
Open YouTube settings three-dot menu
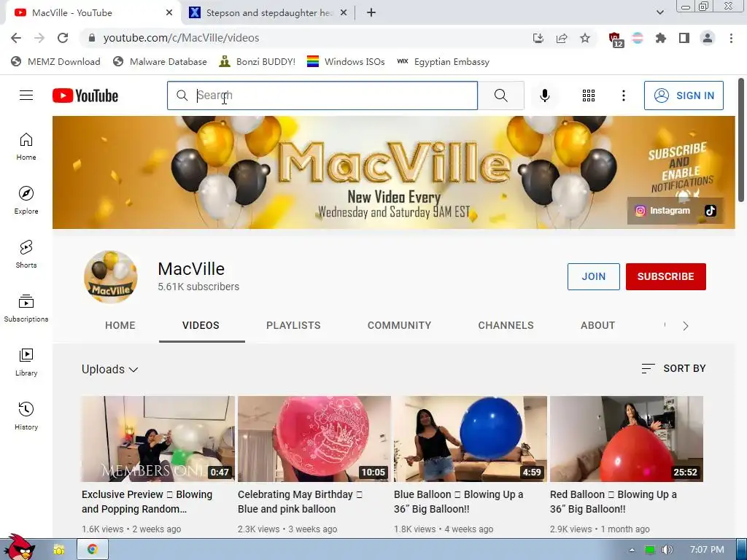coord(623,96)
